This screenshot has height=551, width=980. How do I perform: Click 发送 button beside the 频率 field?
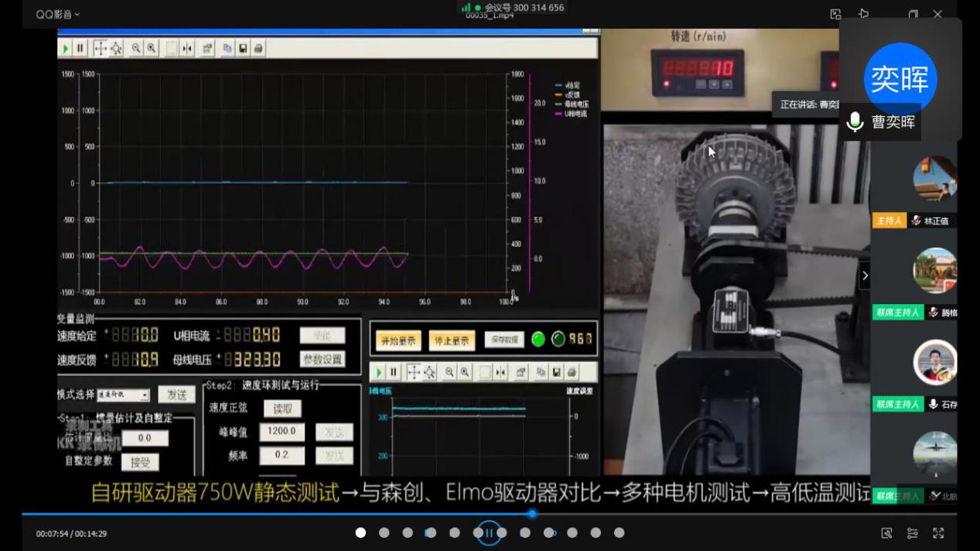[334, 456]
